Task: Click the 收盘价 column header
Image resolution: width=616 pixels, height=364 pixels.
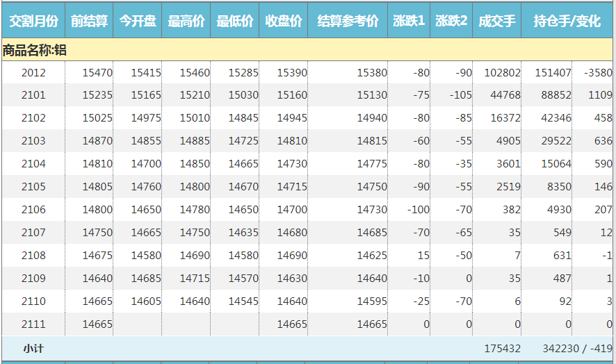Action: click(x=284, y=22)
